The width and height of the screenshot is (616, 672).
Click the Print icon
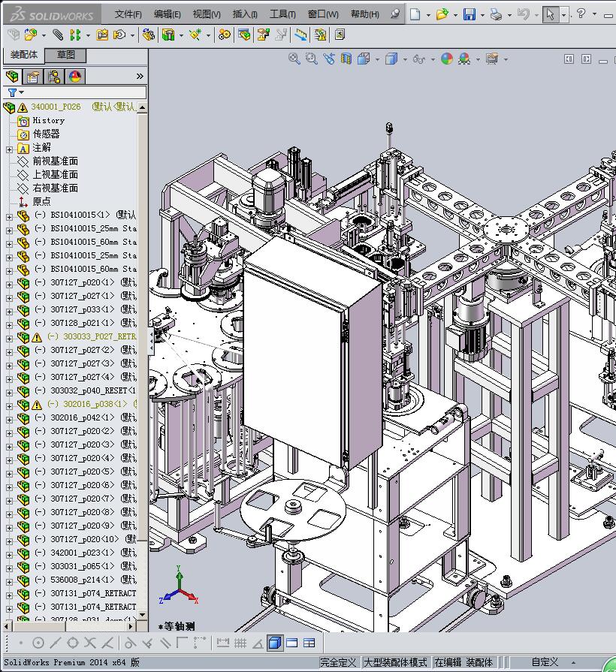(496, 14)
